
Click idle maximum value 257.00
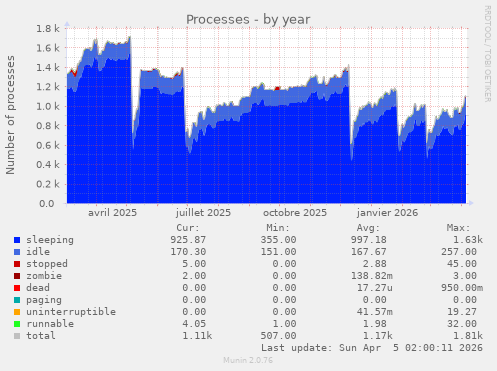[x=459, y=252]
